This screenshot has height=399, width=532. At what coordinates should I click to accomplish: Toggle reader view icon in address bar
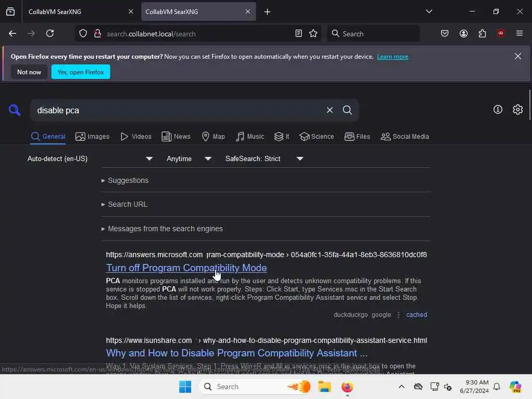(299, 34)
